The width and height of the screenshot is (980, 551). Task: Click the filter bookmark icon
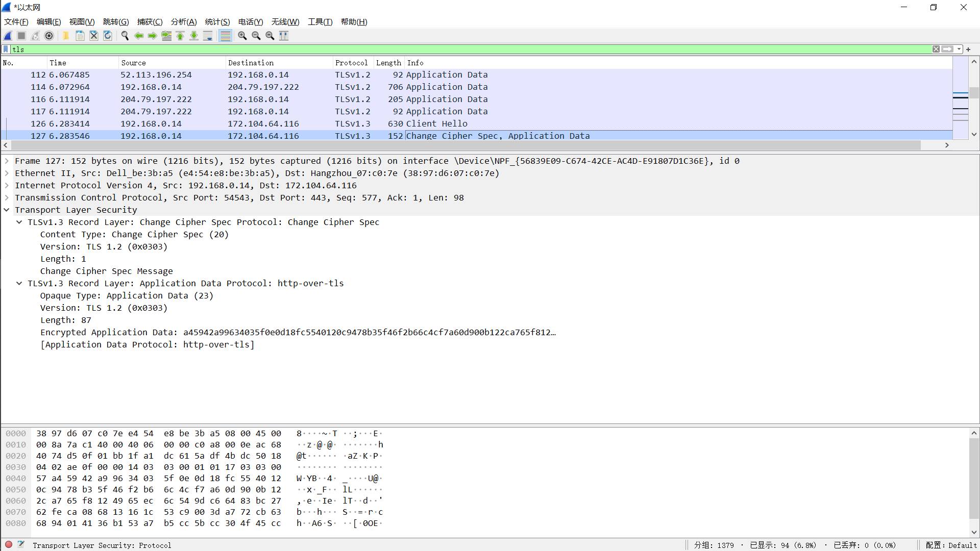[6, 49]
